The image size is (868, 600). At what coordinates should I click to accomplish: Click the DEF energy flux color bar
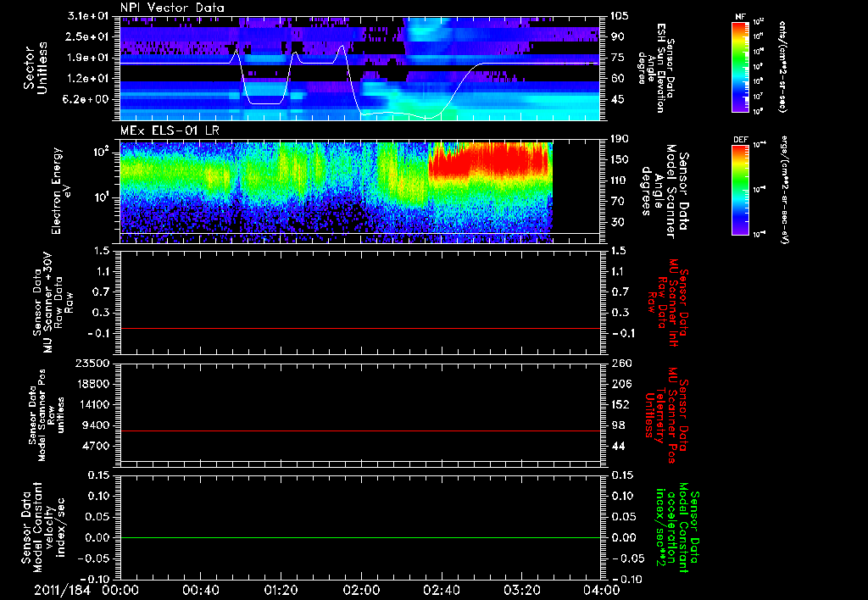tap(740, 190)
